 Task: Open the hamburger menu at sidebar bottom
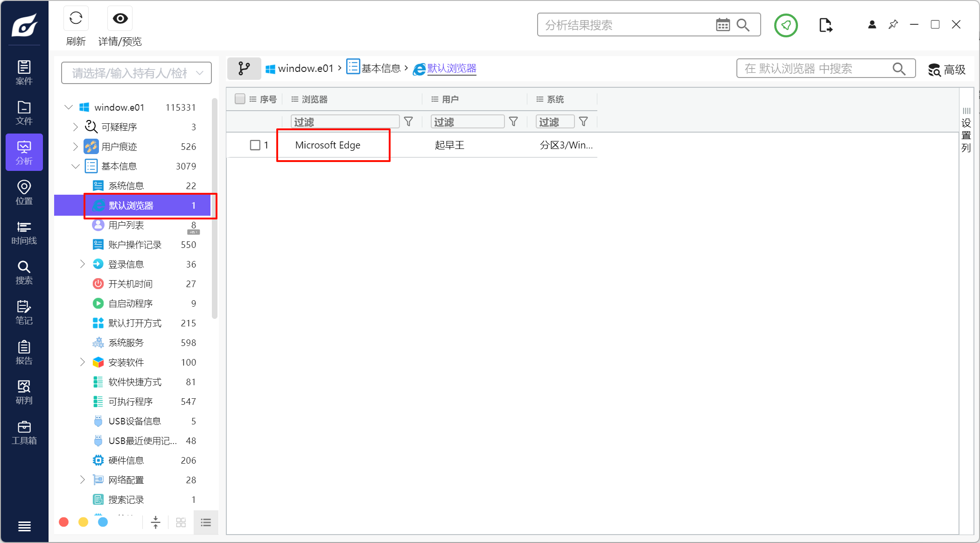(x=24, y=526)
